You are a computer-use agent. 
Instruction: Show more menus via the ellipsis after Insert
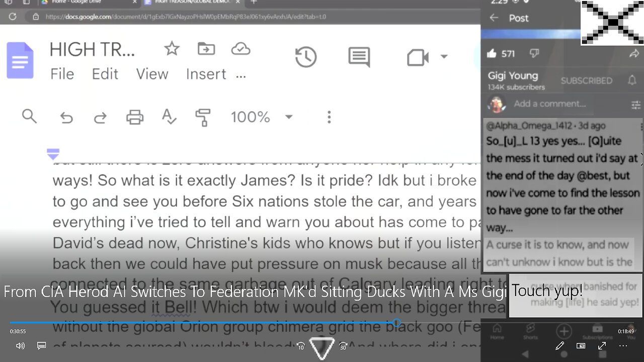[x=241, y=76]
